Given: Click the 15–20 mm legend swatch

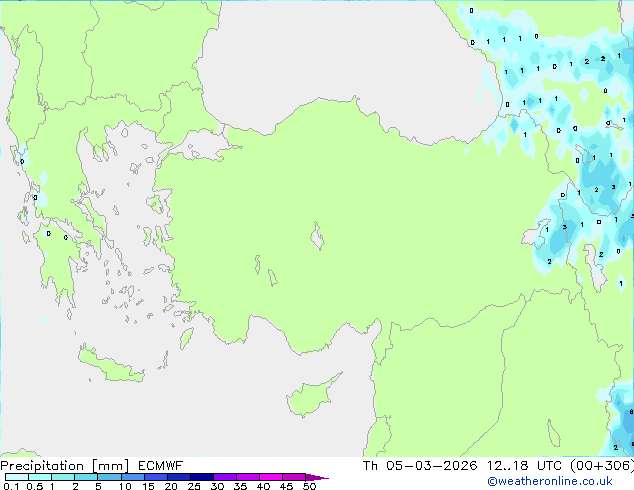Looking at the screenshot, I should coord(155,477).
